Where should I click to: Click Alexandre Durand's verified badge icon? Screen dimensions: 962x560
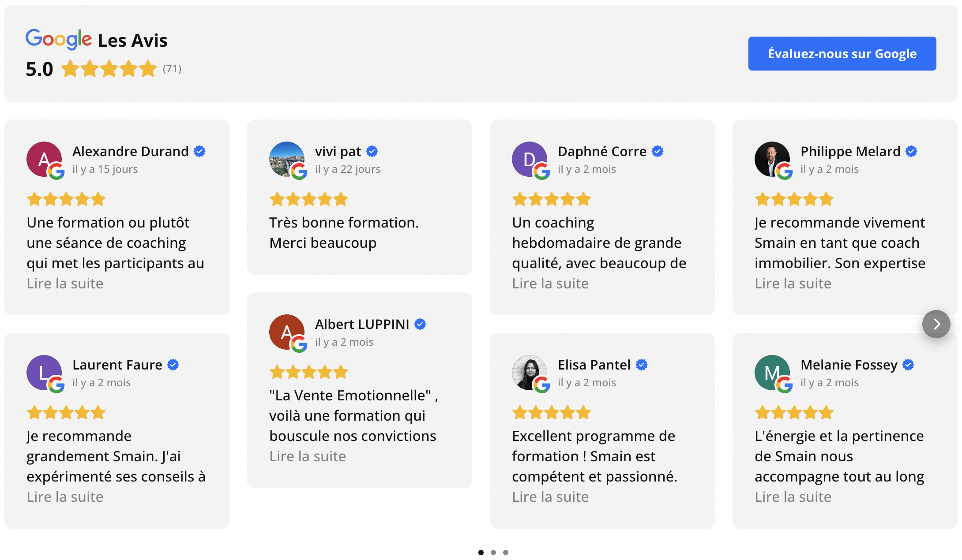click(199, 151)
